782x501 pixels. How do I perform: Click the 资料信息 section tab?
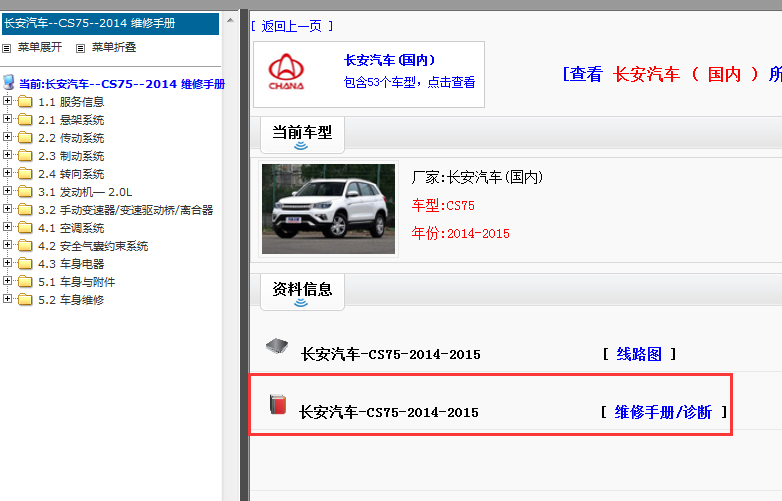coord(302,292)
